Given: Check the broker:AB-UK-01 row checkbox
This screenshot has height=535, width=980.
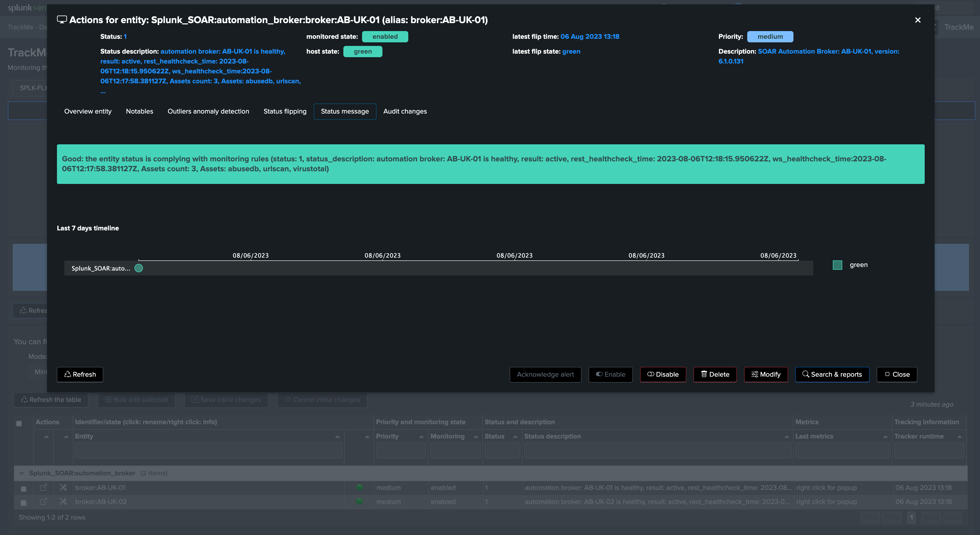Looking at the screenshot, I should click(24, 489).
